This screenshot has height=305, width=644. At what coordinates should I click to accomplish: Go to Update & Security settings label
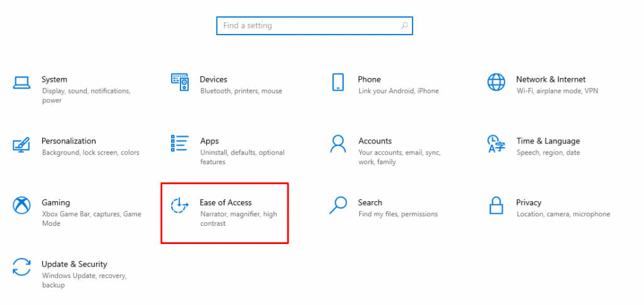[x=74, y=264]
